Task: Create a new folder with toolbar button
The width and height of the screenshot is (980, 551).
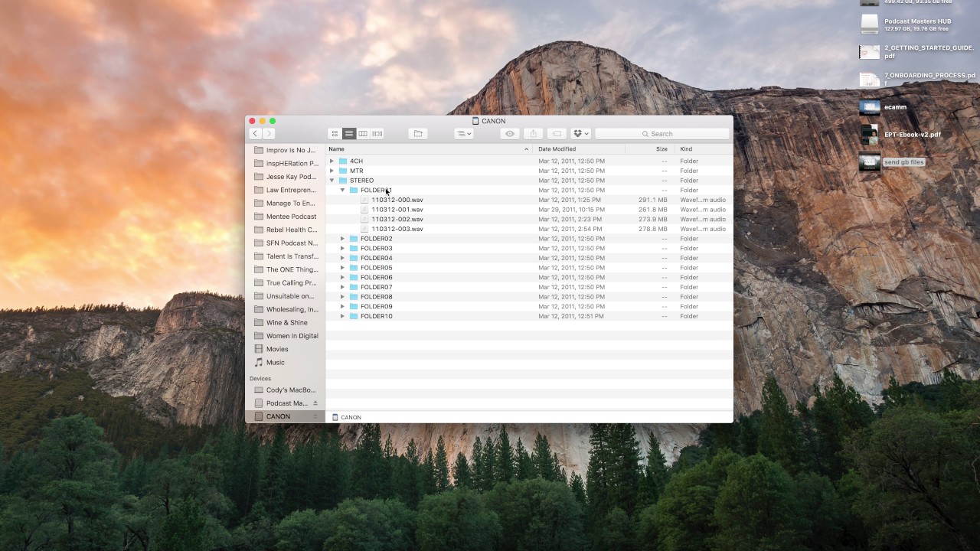Action: pos(418,134)
